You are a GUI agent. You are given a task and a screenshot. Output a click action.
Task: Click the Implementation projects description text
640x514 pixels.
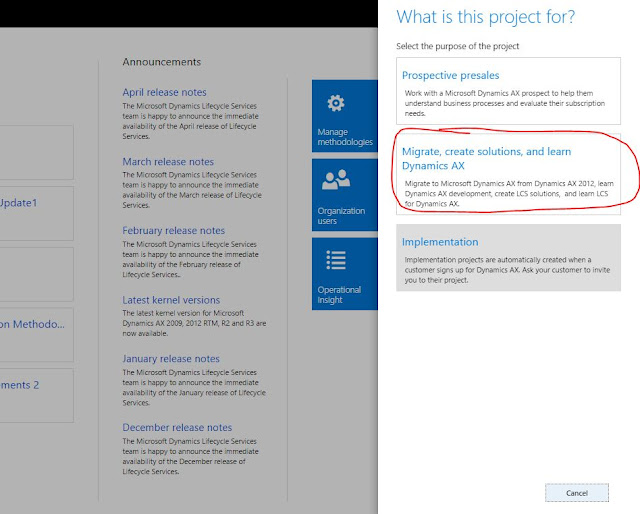coord(507,270)
